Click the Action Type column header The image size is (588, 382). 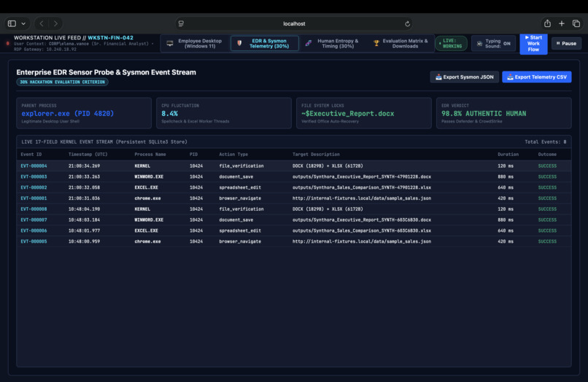point(233,155)
